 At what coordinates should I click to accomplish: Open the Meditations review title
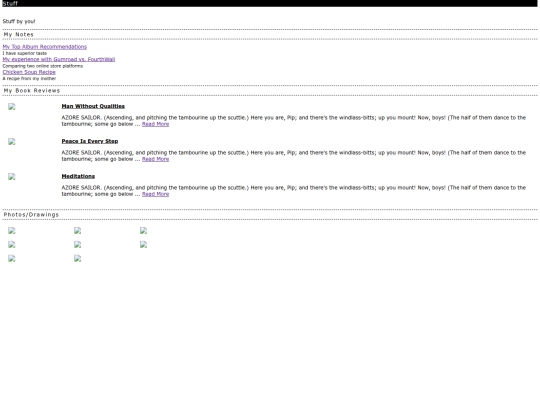pyautogui.click(x=78, y=176)
